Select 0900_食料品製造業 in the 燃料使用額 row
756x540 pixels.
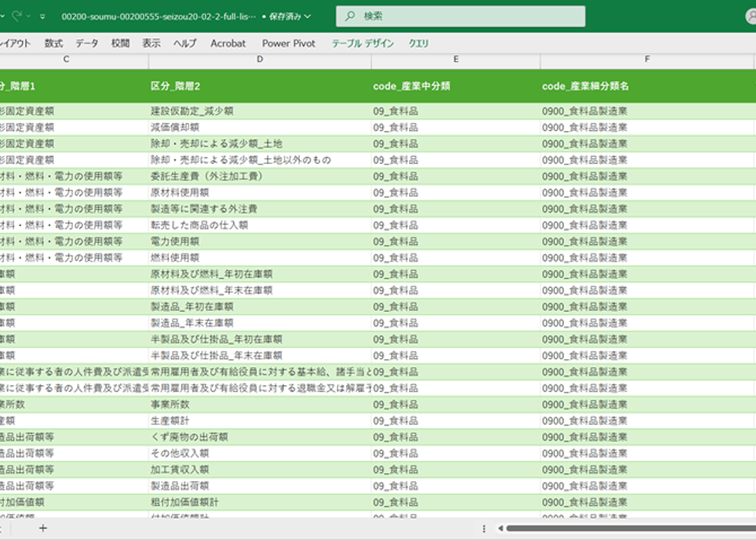[x=647, y=258]
